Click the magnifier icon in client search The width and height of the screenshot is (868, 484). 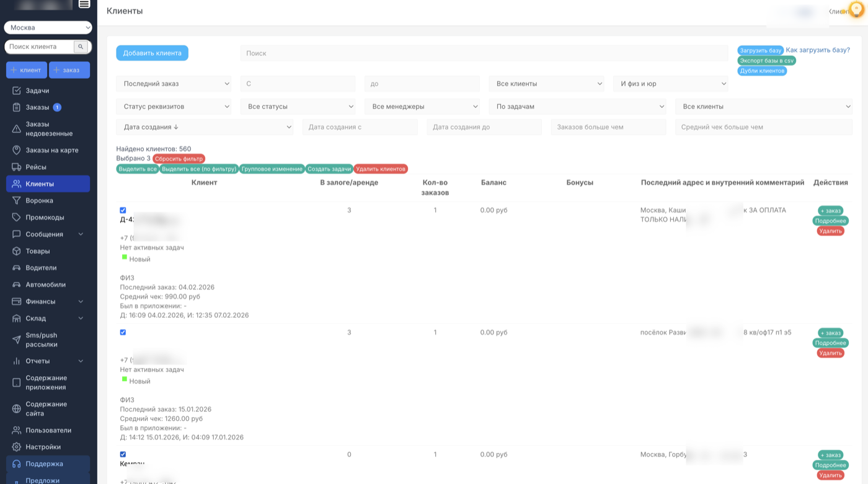(81, 47)
